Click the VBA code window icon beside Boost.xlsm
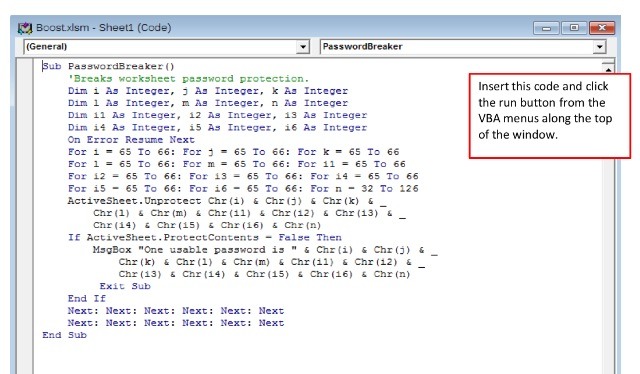The width and height of the screenshot is (640, 374). click(x=25, y=28)
